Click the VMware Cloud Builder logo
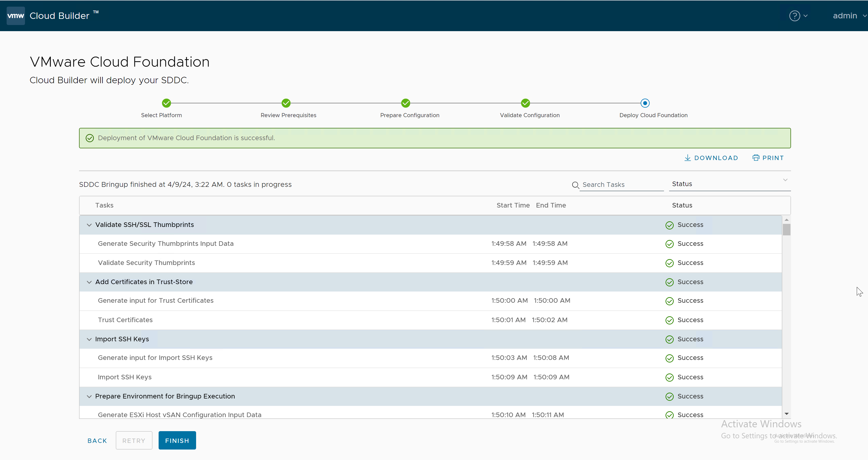868x460 pixels. point(16,16)
